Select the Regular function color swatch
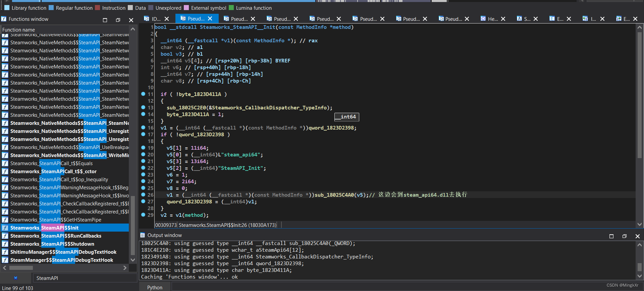644x291 pixels. click(x=51, y=8)
